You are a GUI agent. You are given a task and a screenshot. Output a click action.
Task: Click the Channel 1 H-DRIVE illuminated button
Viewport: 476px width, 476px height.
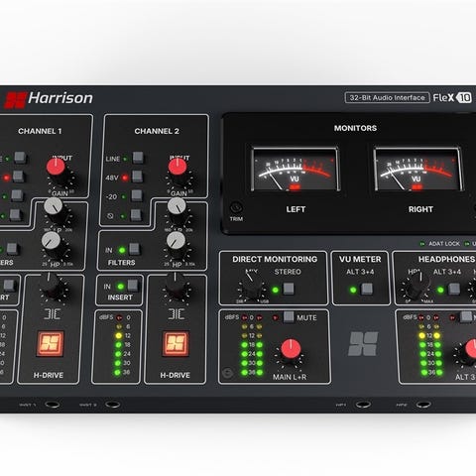coord(50,343)
